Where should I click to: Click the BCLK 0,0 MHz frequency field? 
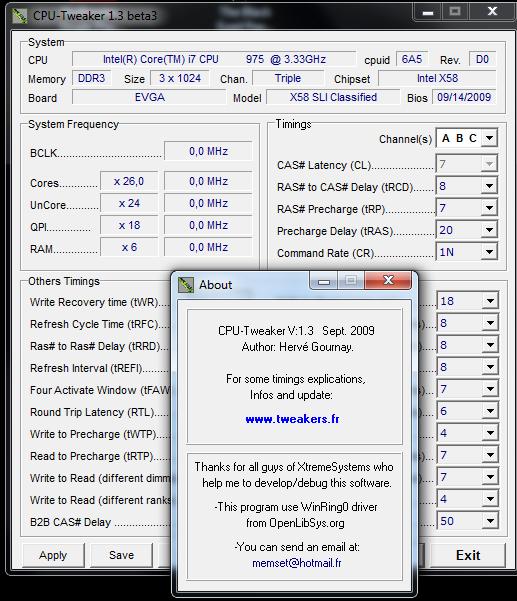(x=208, y=151)
